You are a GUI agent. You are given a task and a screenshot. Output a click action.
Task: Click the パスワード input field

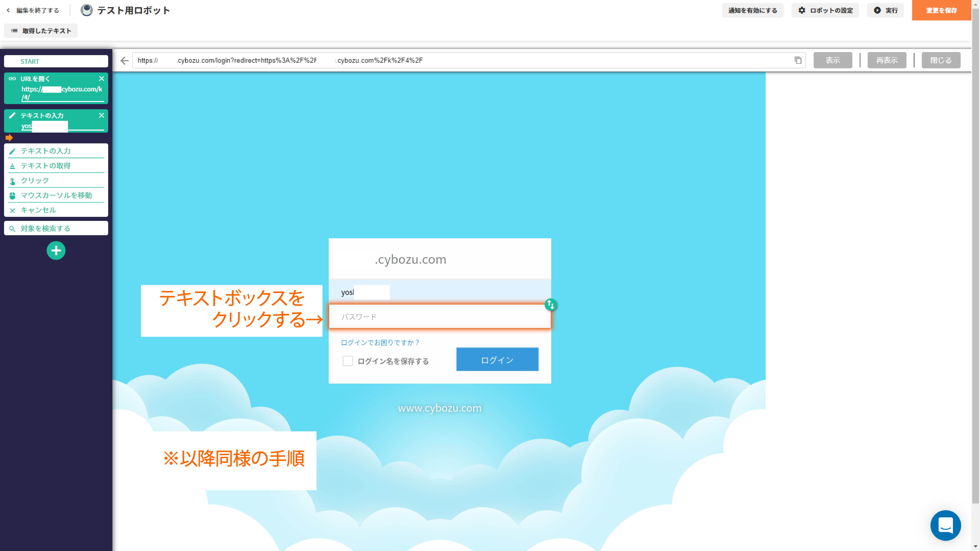(440, 316)
